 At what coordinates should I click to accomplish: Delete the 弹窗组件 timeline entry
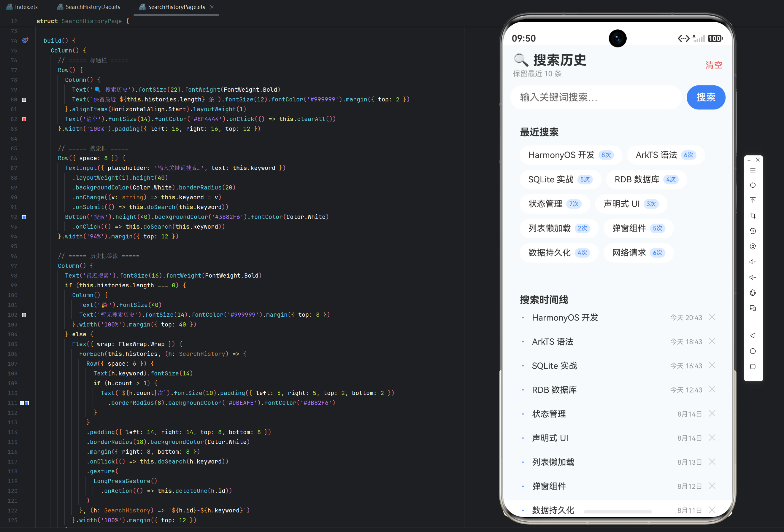coord(712,486)
